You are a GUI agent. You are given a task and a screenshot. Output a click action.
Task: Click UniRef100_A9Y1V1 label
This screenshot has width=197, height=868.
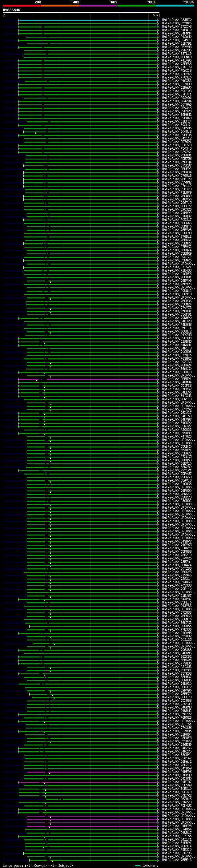[x=177, y=470]
